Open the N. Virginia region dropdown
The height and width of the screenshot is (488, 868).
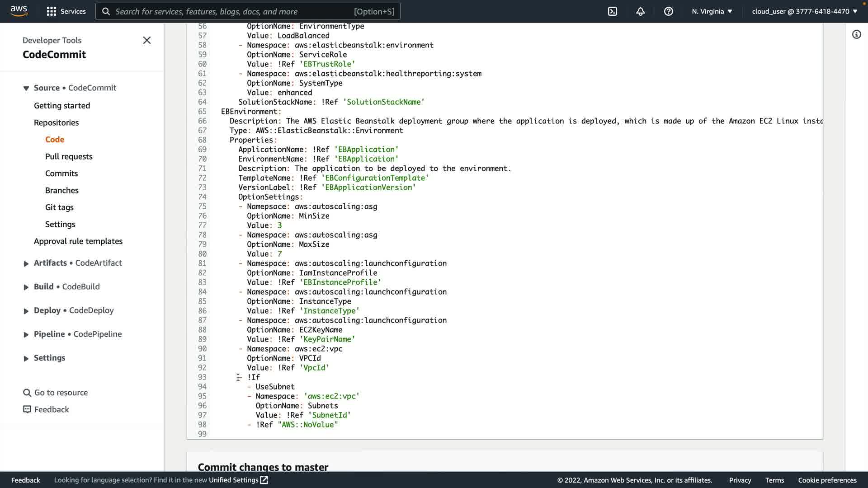coord(712,11)
